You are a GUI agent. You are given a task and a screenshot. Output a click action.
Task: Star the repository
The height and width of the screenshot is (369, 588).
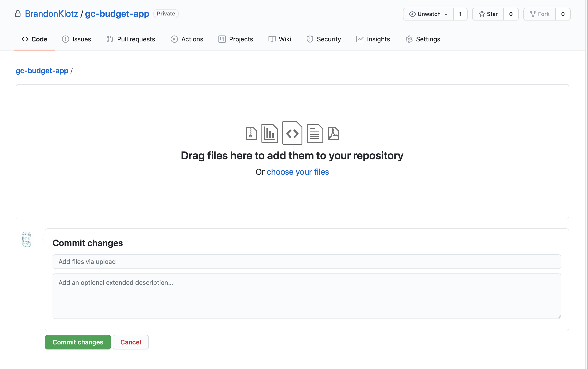(488, 14)
